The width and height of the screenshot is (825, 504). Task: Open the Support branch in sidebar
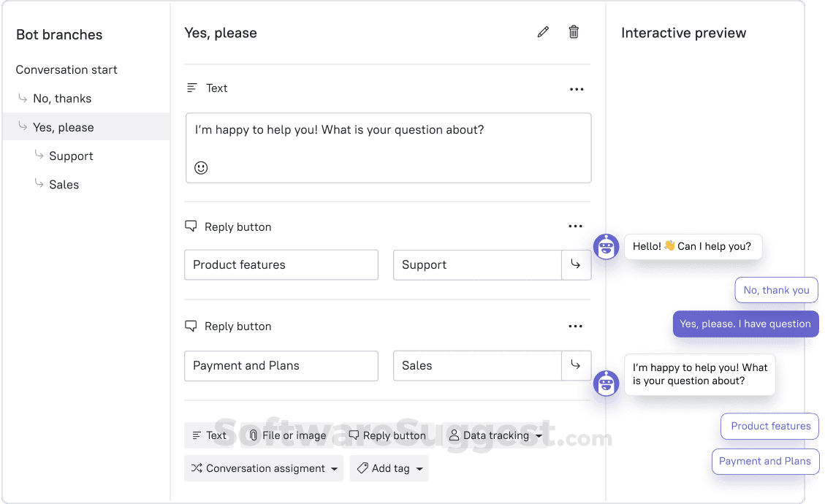(x=71, y=156)
